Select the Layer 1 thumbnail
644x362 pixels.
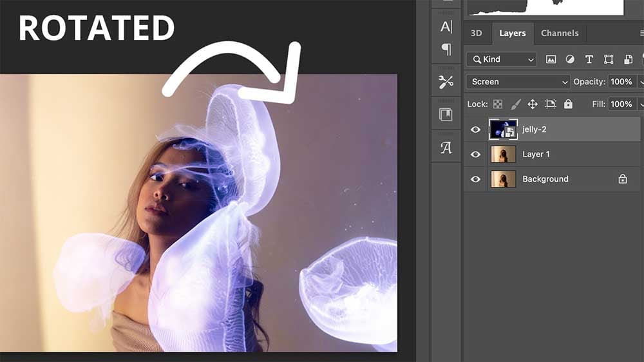[503, 155]
